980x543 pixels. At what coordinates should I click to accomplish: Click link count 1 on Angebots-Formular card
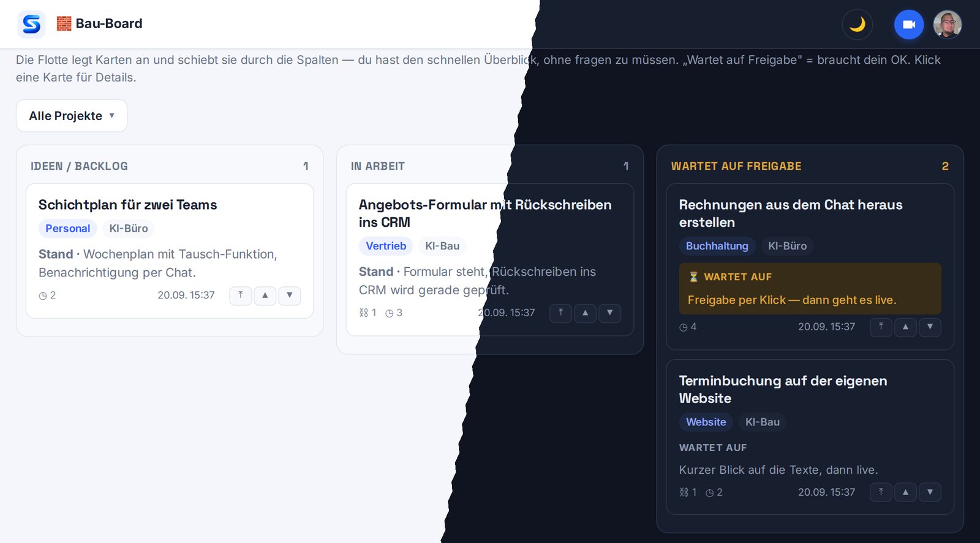click(x=367, y=313)
